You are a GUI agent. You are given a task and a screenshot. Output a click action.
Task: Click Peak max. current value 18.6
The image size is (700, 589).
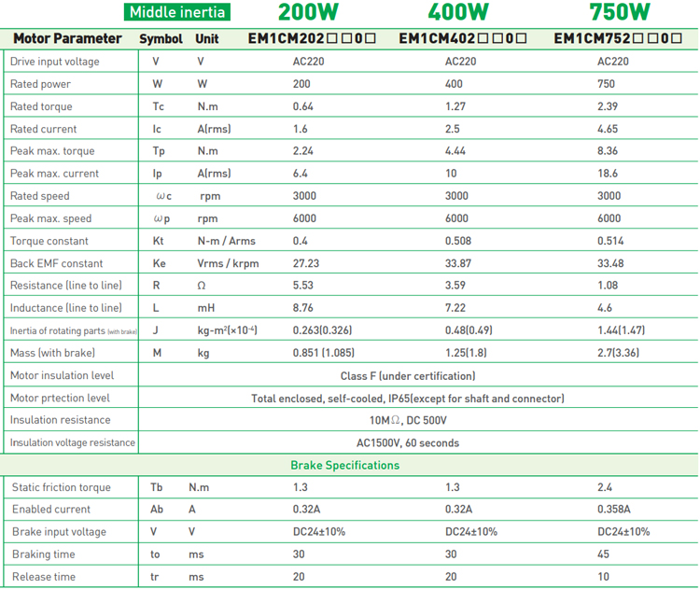pos(608,174)
